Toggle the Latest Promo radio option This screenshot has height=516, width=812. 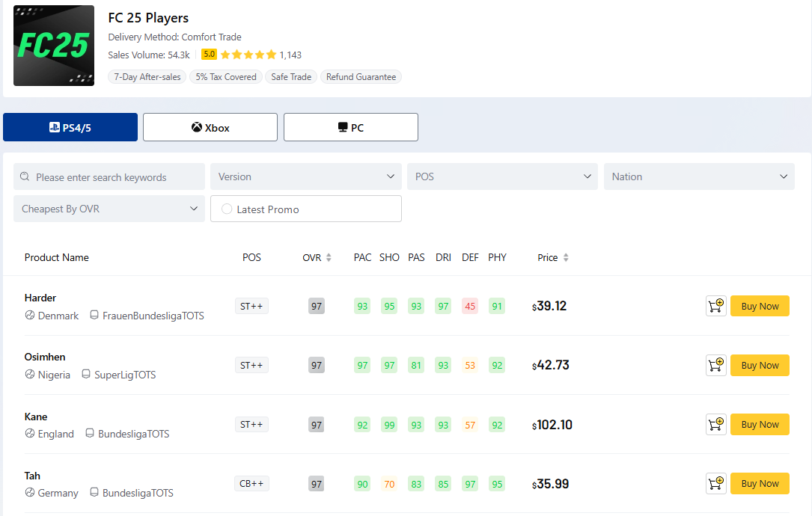coord(226,209)
